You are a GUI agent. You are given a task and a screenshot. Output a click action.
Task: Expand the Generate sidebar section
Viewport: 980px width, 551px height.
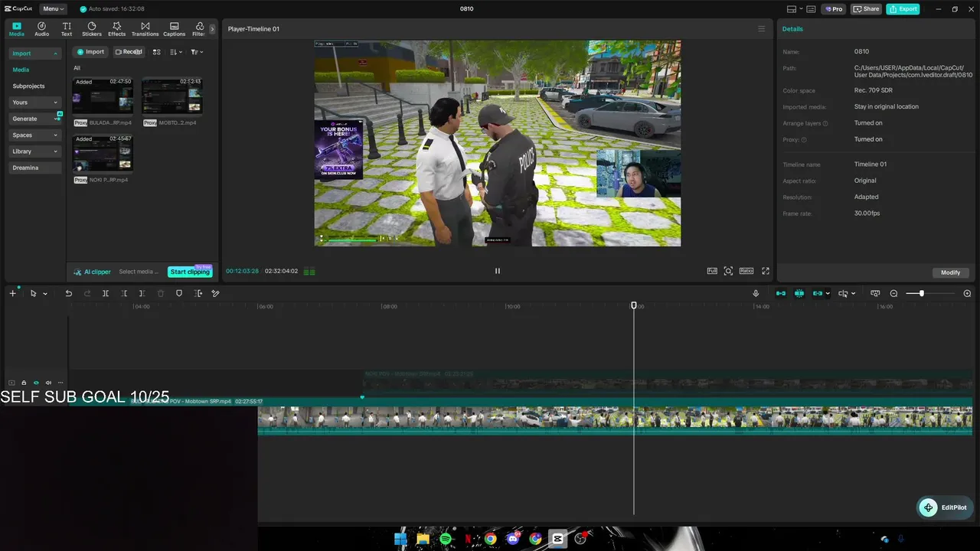[35, 119]
